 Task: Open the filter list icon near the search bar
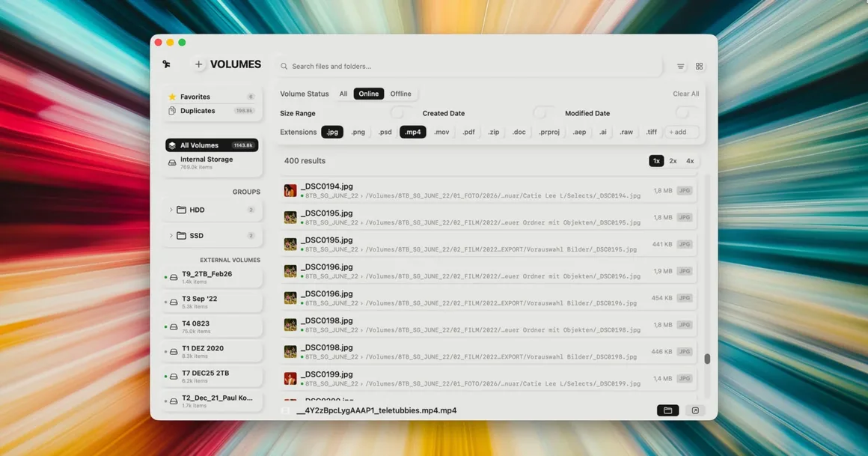click(680, 66)
